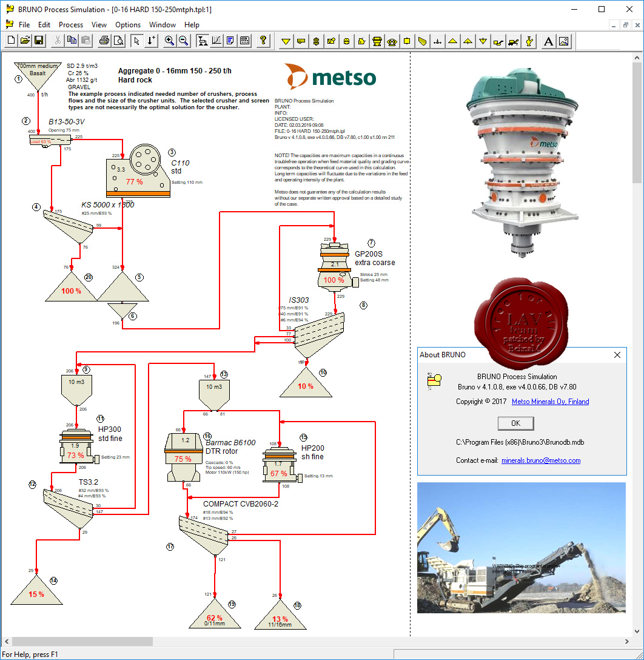This screenshot has width=644, height=660.
Task: Open the report document icon
Action: coord(230,41)
